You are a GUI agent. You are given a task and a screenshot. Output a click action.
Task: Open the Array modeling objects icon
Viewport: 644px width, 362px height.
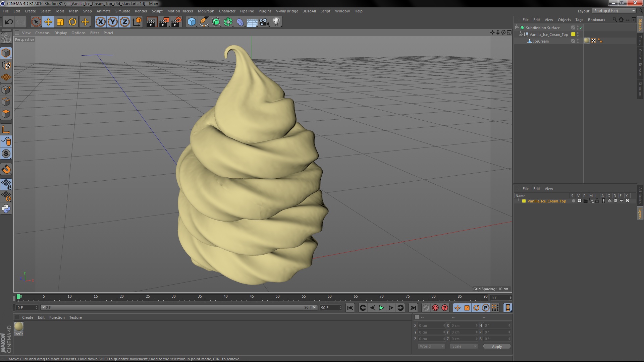coord(228,22)
